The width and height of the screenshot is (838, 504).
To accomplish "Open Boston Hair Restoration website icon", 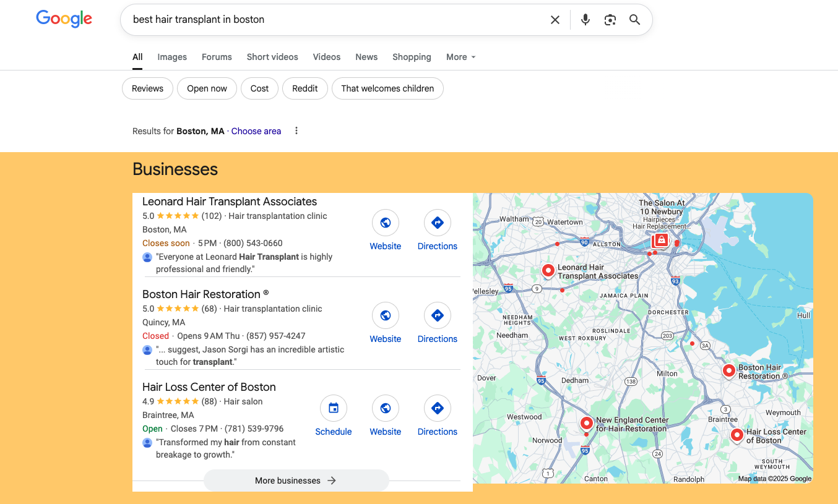I will (386, 315).
